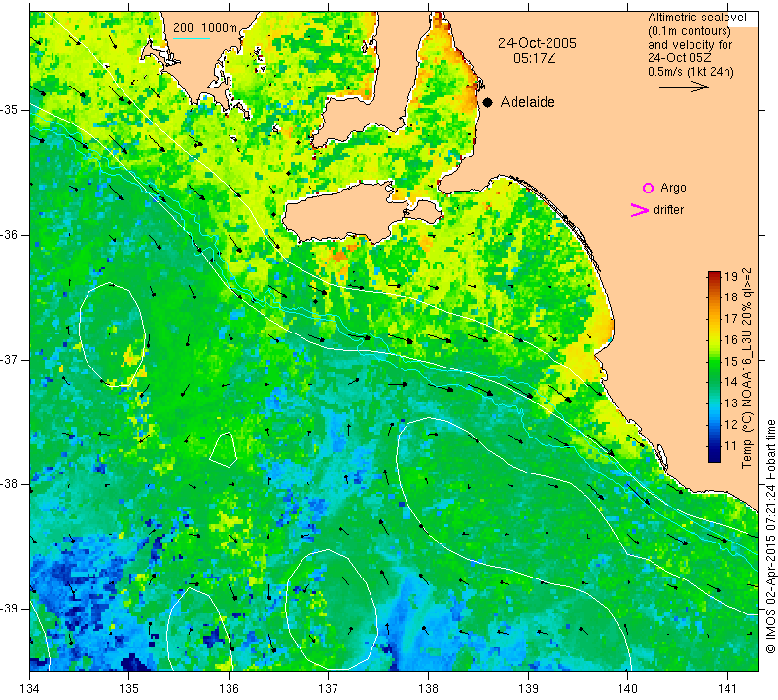
Task: Click the 24-Oct 05Z text line
Action: (x=679, y=57)
